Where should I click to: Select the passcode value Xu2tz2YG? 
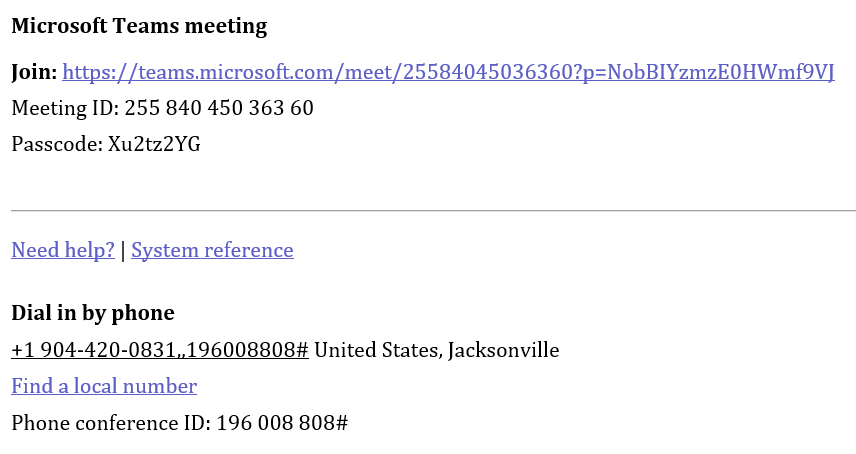click(x=154, y=145)
